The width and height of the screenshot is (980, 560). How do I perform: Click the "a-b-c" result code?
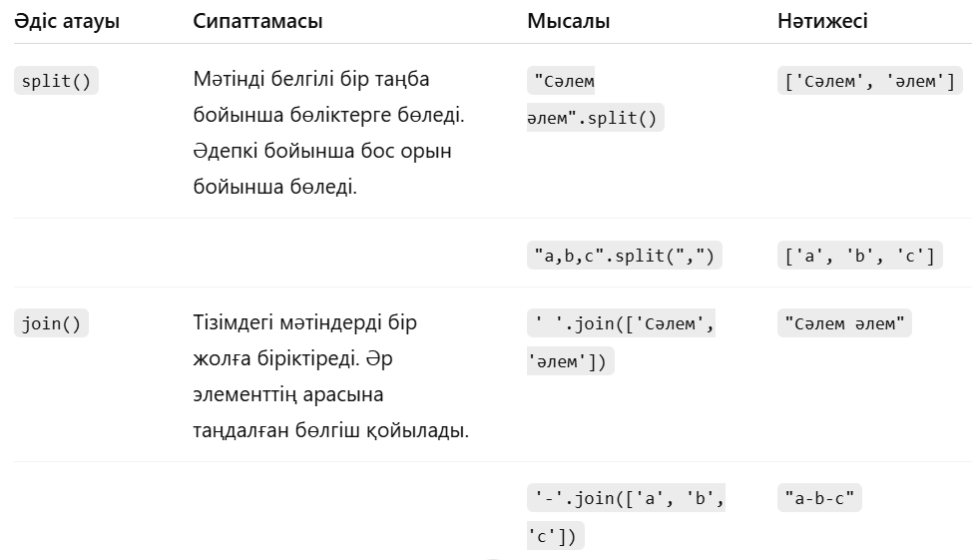click(819, 497)
